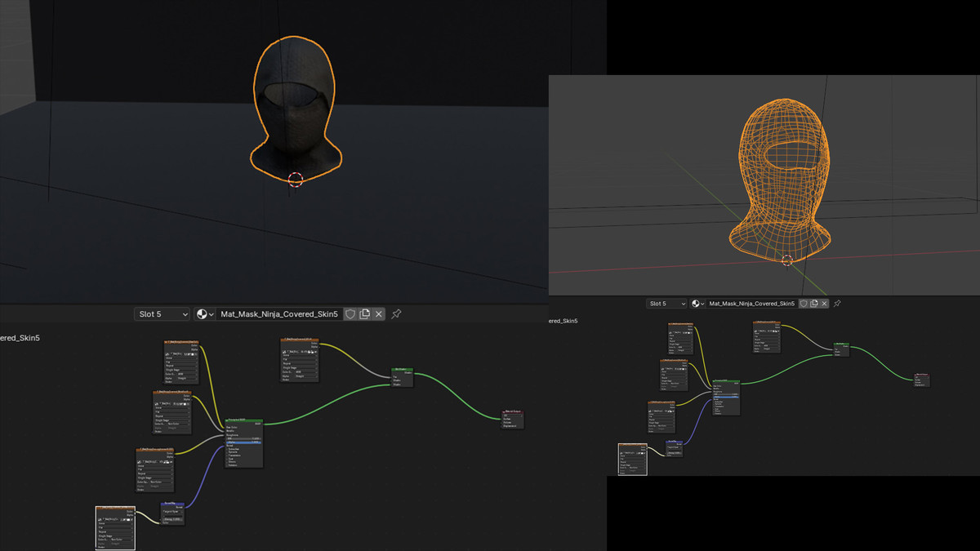The height and width of the screenshot is (551, 980).
Task: Toggle the pin icon in left node editor
Action: point(397,314)
